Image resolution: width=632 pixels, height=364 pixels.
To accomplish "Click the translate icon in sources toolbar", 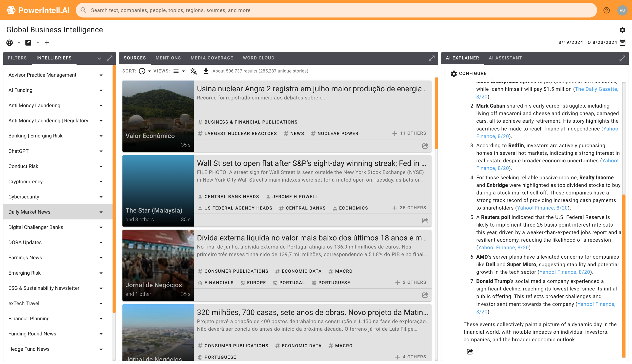I will (193, 71).
